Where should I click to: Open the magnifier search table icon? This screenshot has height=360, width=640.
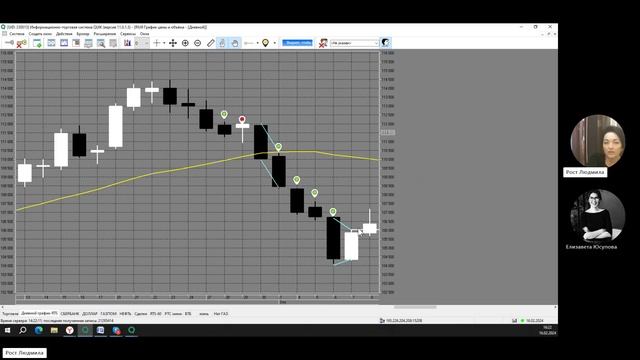click(101, 43)
